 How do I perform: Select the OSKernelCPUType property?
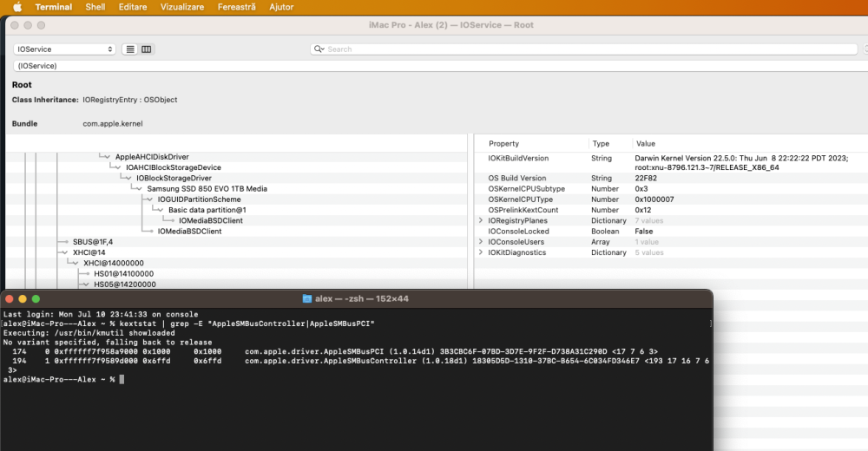pyautogui.click(x=520, y=199)
